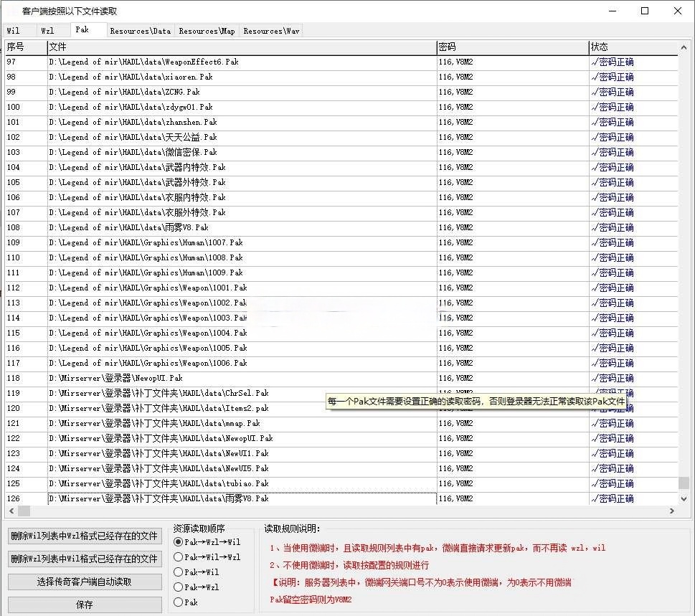Click password cell of row 108
This screenshot has width=695, height=616.
513,228
